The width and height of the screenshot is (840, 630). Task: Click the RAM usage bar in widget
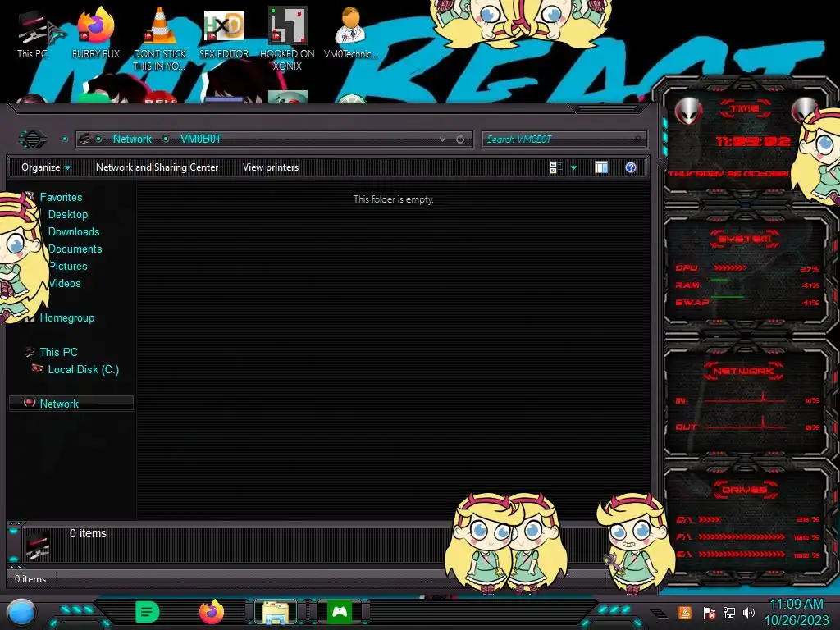[x=719, y=281]
